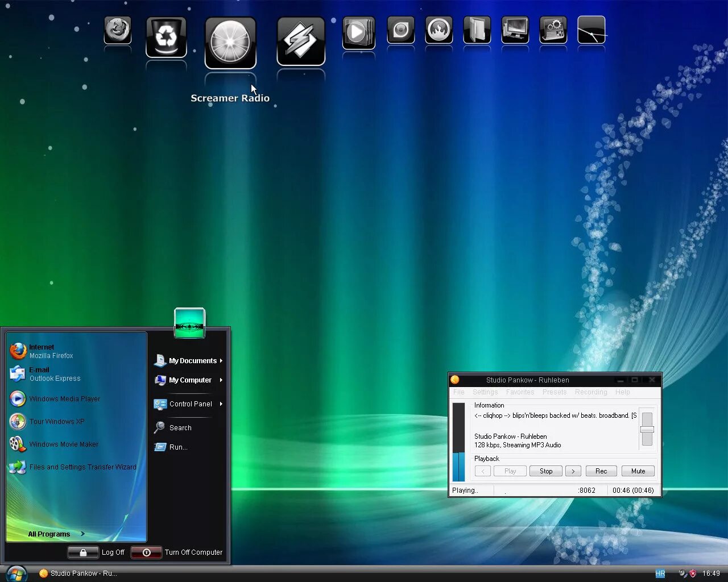Open the folder documents dock icon
This screenshot has height=582, width=728.
pos(477,30)
